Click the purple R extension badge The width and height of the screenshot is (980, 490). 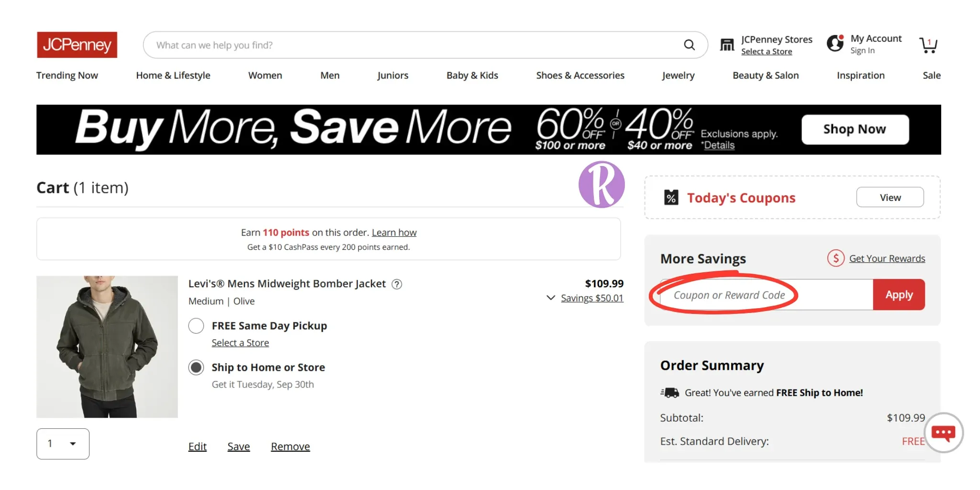pyautogui.click(x=601, y=185)
